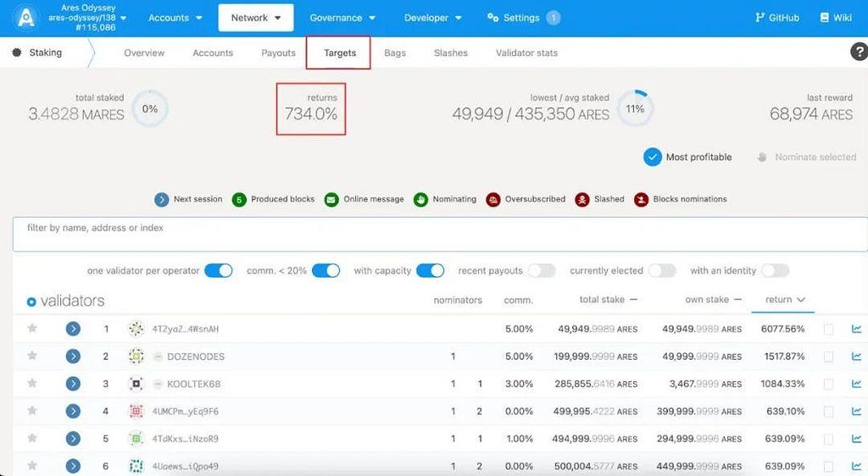Click the total staked 0% progress circle
This screenshot has width=868, height=476.
click(x=149, y=109)
